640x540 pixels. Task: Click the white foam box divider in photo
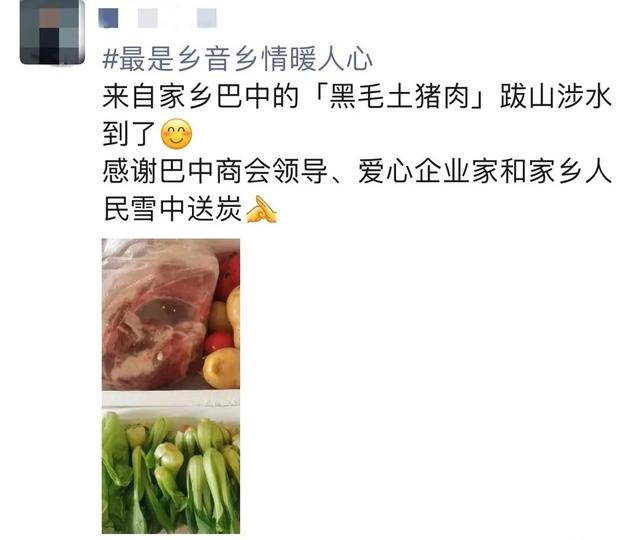(171, 400)
